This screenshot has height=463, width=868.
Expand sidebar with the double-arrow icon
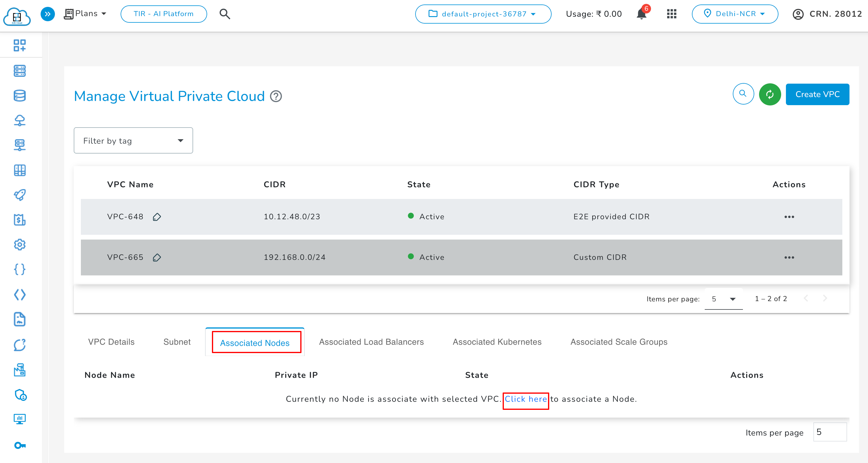point(47,14)
